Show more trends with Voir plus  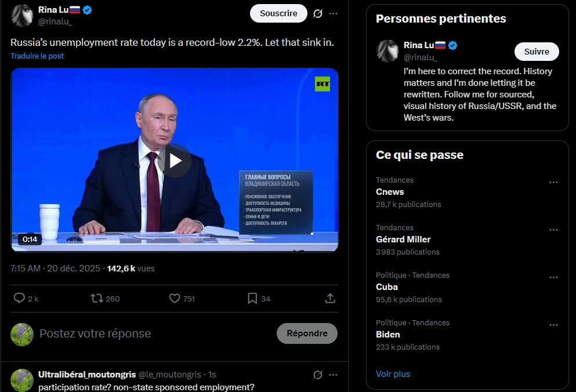click(x=393, y=374)
